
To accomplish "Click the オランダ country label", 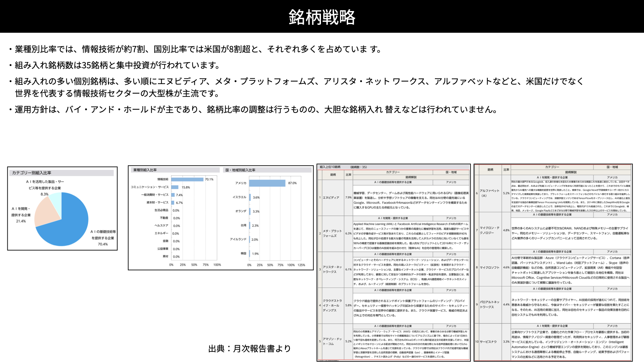I will tap(241, 212).
